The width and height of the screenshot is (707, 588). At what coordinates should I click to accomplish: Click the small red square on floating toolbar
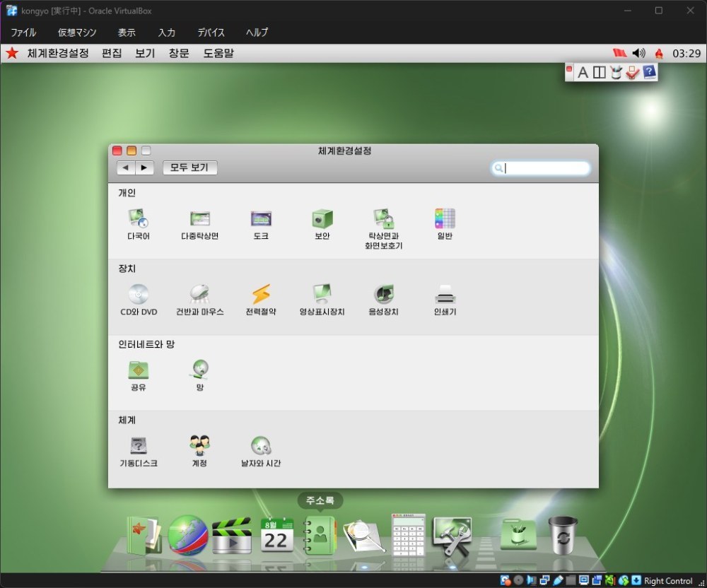[569, 69]
